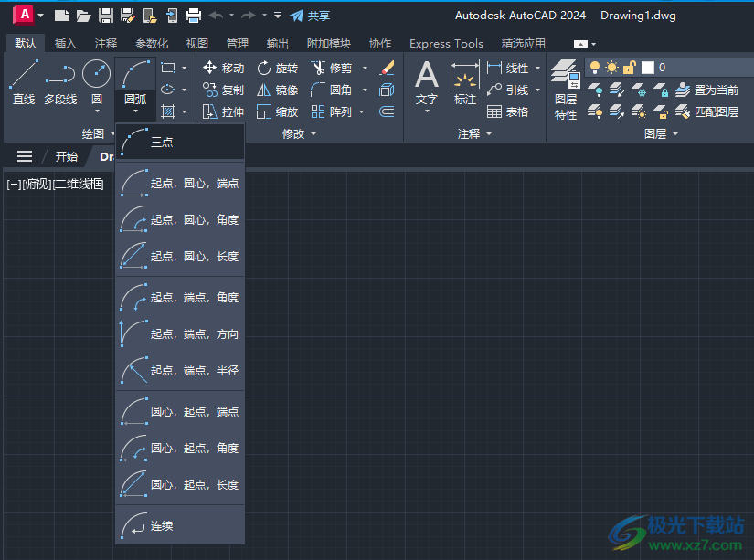Select the Continue (连续) arc option
Image resolution: width=754 pixels, height=560 pixels.
[x=180, y=526]
